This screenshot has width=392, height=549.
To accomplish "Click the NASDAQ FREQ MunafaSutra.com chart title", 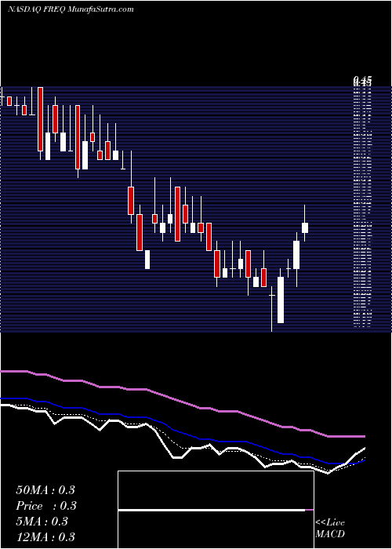I will click(71, 9).
